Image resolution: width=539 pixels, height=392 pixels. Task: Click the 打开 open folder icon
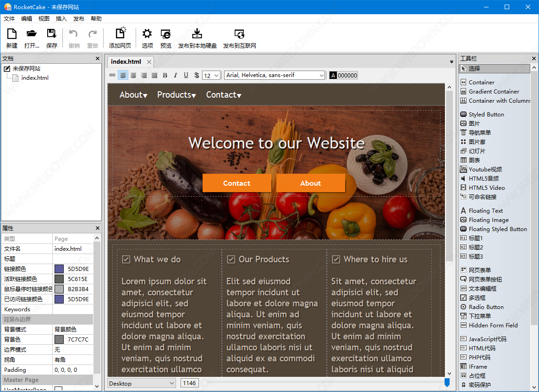coord(32,34)
